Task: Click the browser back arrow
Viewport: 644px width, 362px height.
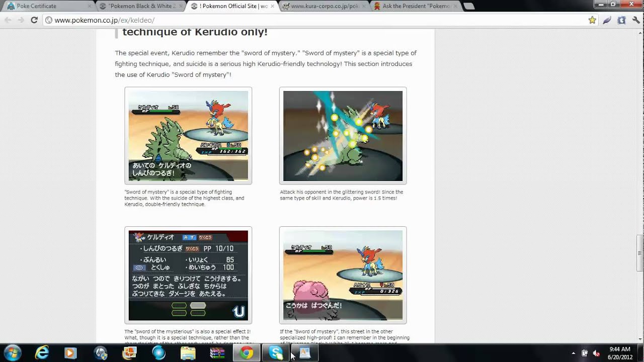Action: pos(8,20)
